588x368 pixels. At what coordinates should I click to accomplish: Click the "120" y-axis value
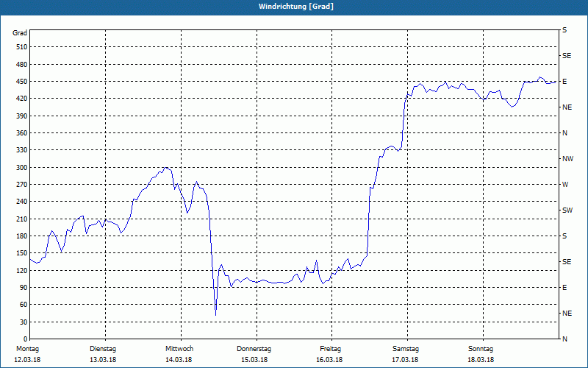(22, 270)
